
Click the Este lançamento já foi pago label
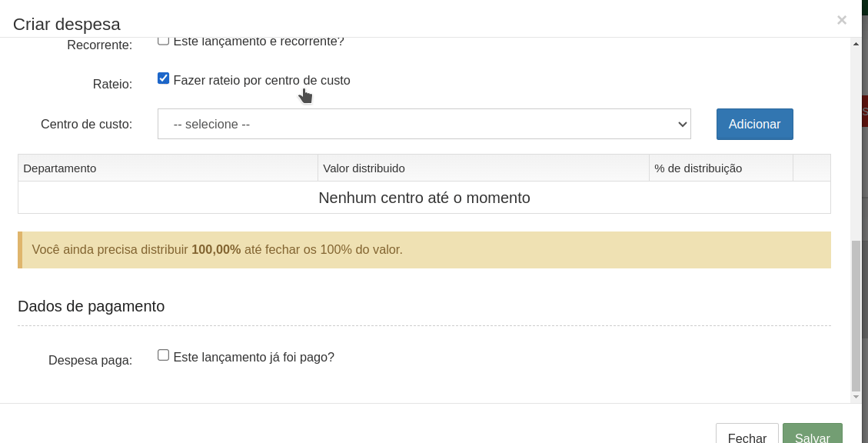coord(254,357)
